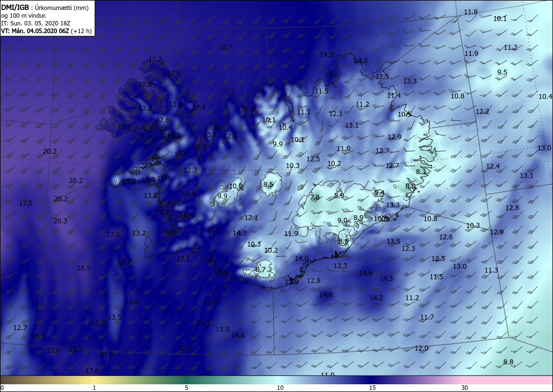Click the 11.4 value on the map
Screen dimensions: 553x392
pos(394,96)
